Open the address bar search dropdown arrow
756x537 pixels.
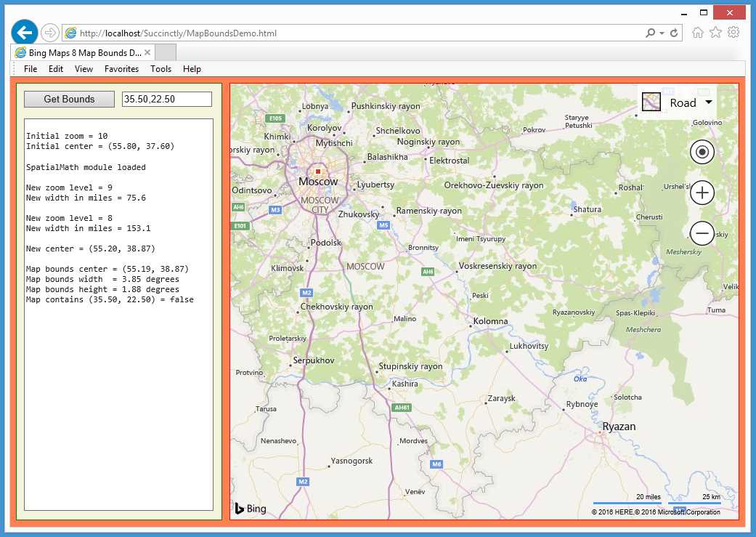[x=664, y=33]
